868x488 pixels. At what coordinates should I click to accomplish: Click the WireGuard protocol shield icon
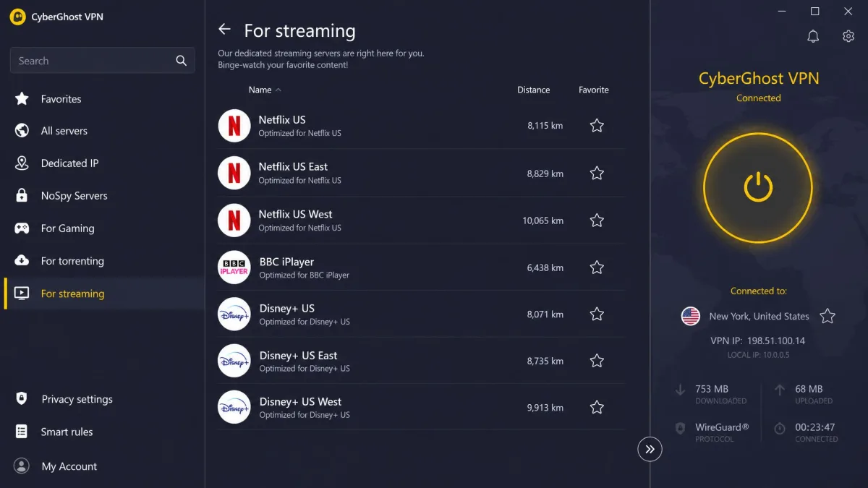[x=680, y=428]
